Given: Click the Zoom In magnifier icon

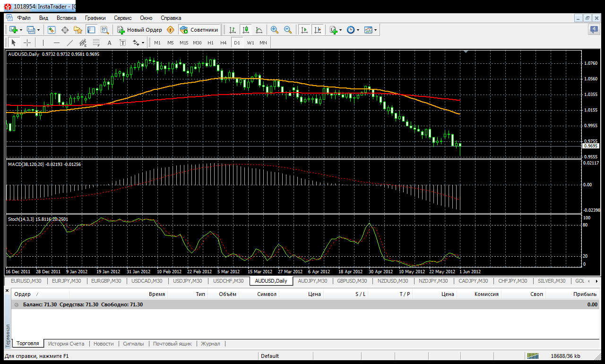Looking at the screenshot, I should 274,30.
